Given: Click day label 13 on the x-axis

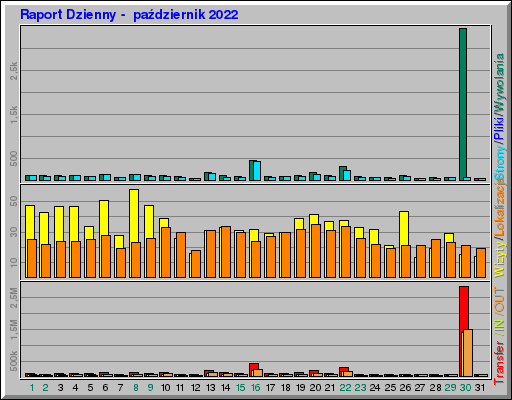Looking at the screenshot, I should [210, 388].
